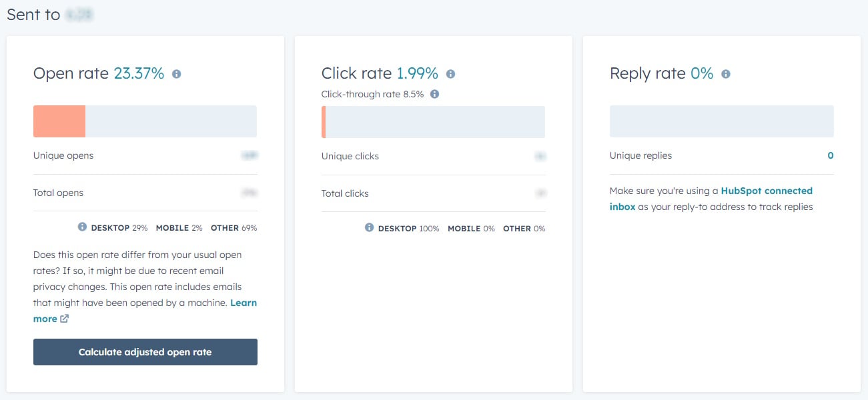Open the blurred Total clicks number

coord(540,193)
